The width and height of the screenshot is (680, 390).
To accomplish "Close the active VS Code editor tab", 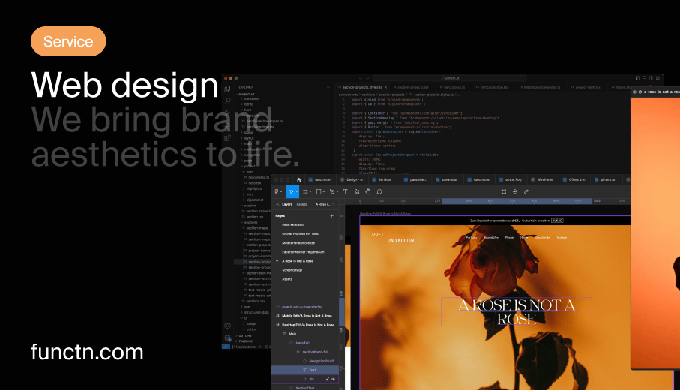I will pos(385,87).
